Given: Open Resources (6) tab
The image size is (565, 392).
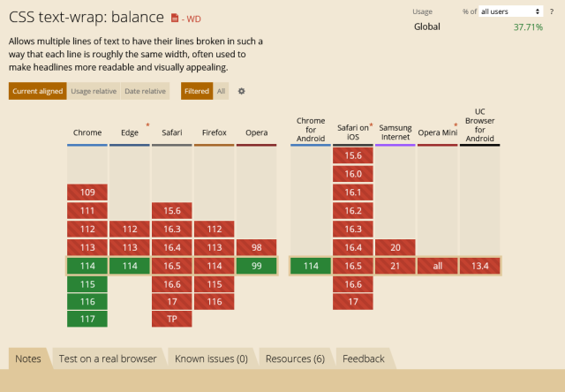Looking at the screenshot, I should tap(295, 358).
